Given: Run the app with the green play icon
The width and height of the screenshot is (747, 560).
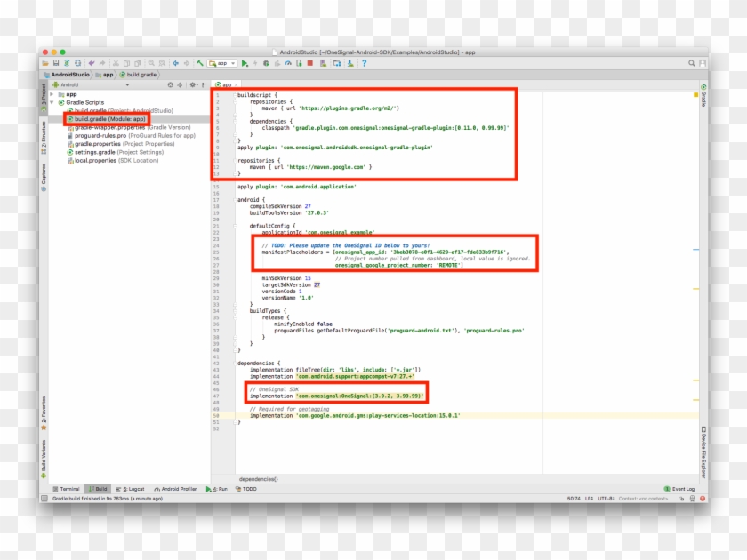Looking at the screenshot, I should pos(244,62).
